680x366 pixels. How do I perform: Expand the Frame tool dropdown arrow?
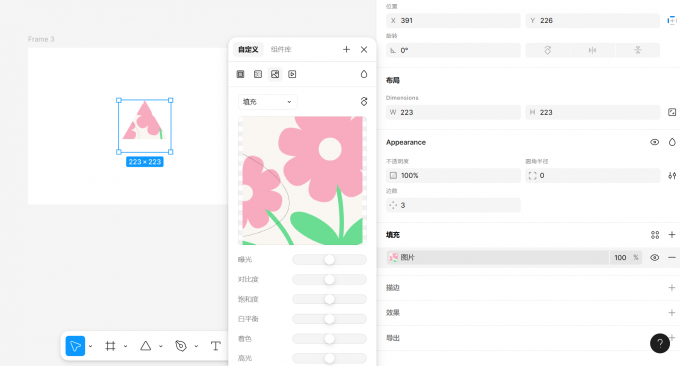[125, 346]
